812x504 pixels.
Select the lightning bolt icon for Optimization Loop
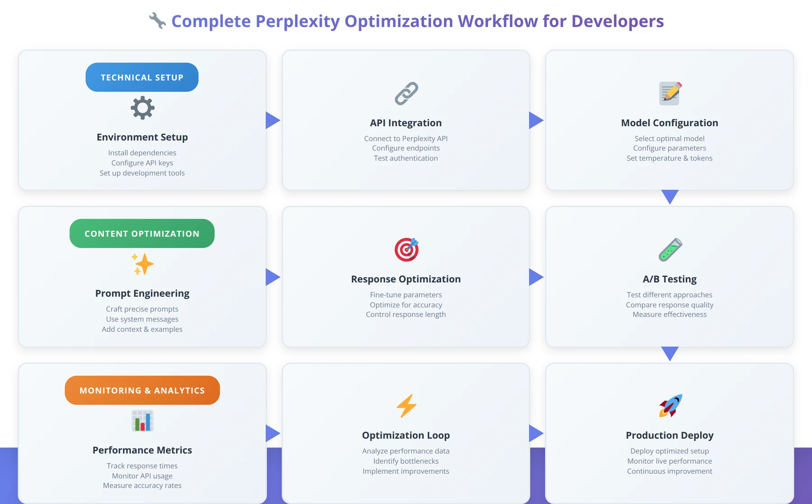click(406, 406)
